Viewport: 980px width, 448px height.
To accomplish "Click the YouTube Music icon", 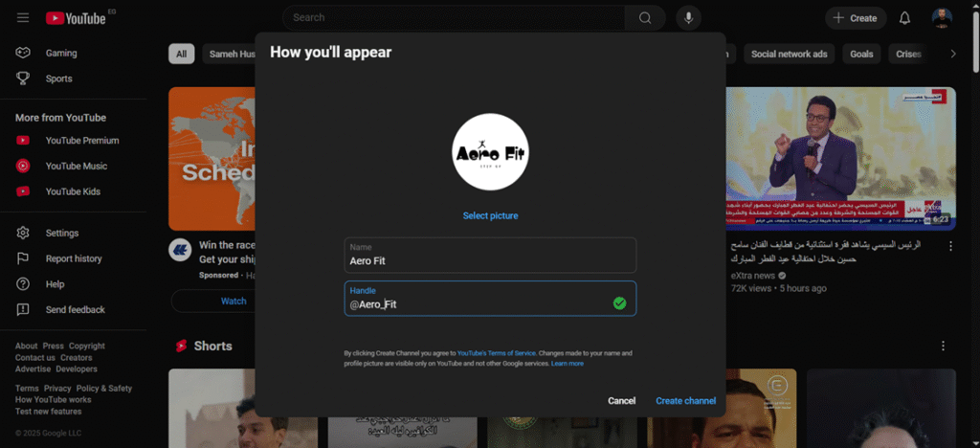I will coord(23,167).
